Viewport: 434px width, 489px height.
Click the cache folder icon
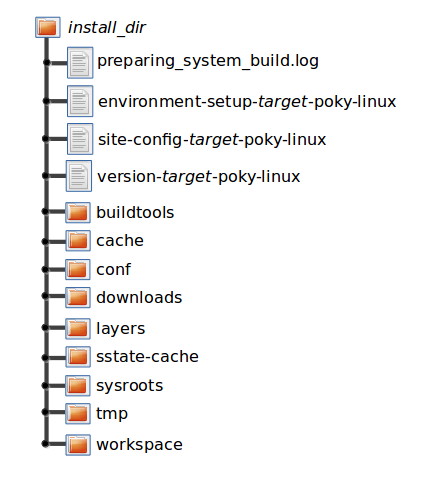pyautogui.click(x=78, y=241)
